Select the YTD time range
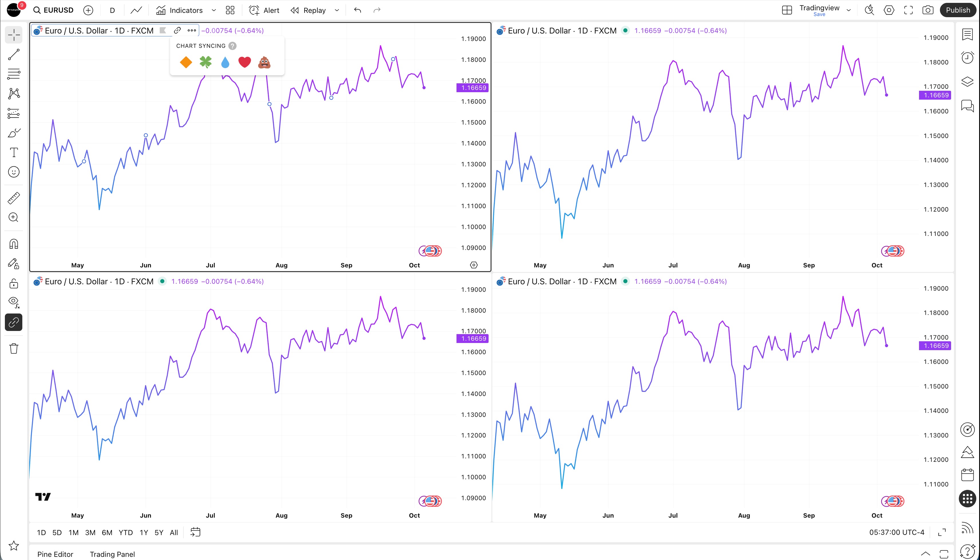 tap(126, 533)
